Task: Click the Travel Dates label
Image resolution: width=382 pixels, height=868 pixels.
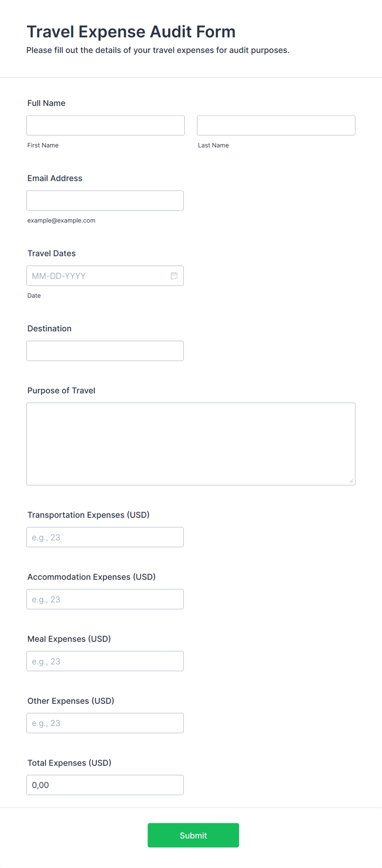Action: click(52, 253)
